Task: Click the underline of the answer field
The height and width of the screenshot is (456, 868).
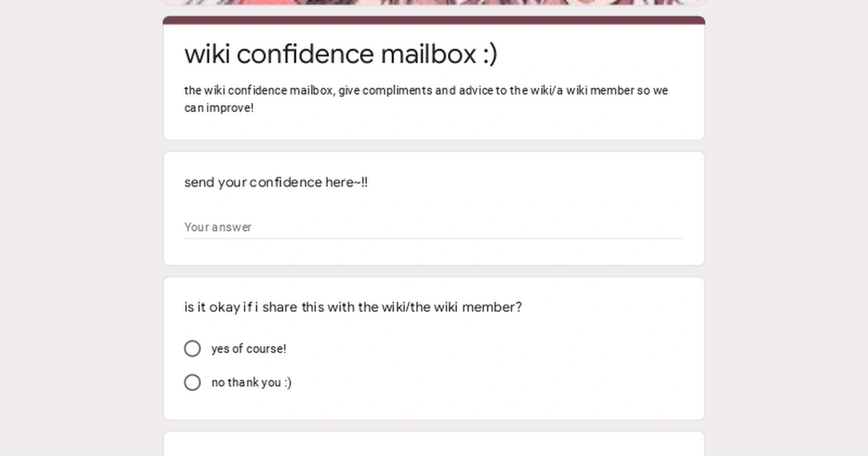Action: point(434,237)
